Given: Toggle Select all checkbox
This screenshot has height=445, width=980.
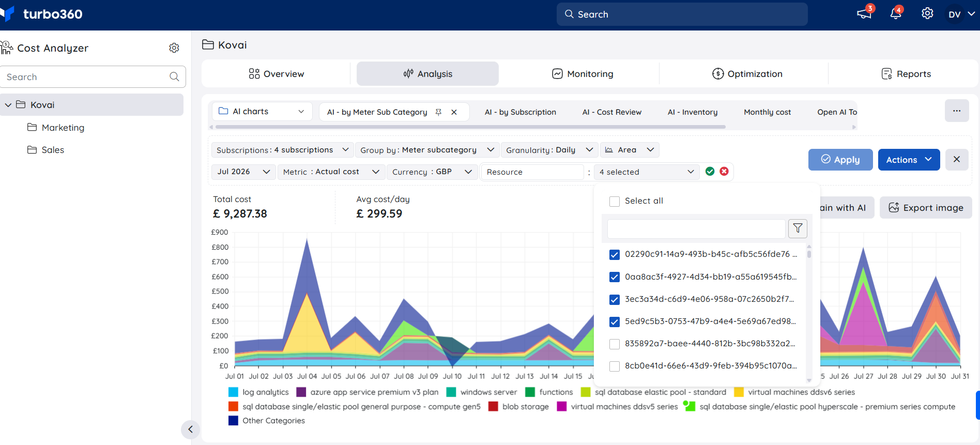Looking at the screenshot, I should (x=615, y=202).
